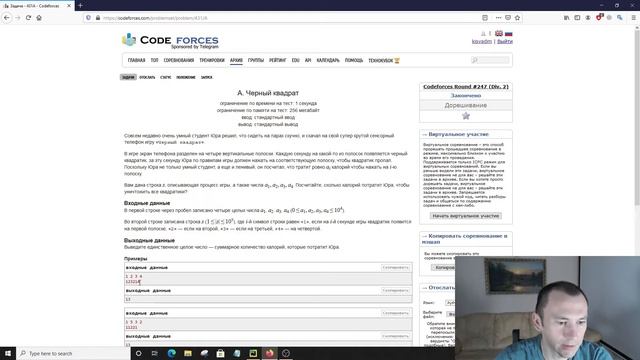Open the EDU menu item

point(296,60)
